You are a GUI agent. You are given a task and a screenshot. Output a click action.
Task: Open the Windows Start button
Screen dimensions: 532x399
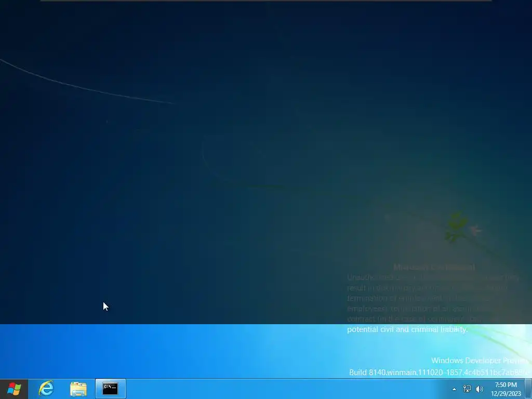point(14,389)
